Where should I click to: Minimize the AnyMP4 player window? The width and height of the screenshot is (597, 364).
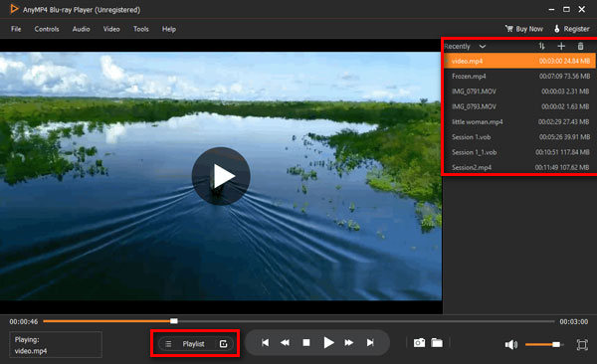(551, 10)
